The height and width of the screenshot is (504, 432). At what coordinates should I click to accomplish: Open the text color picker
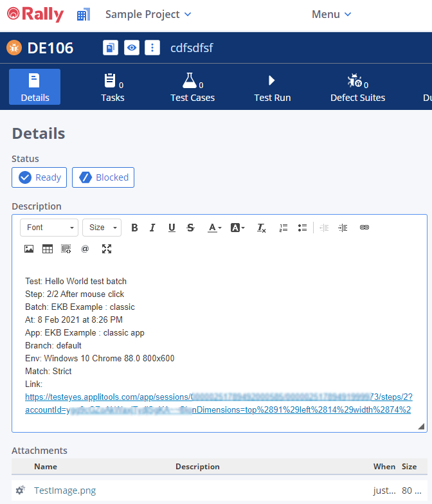click(x=214, y=228)
